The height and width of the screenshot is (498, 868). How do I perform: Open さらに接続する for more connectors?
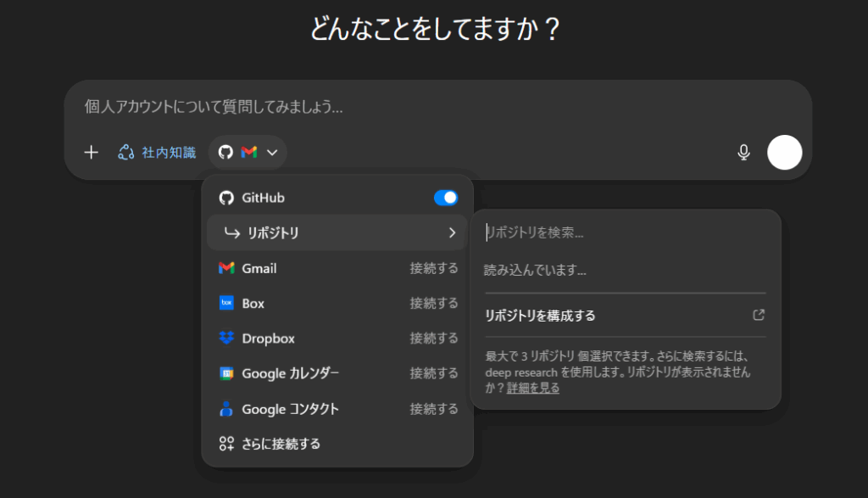click(280, 444)
